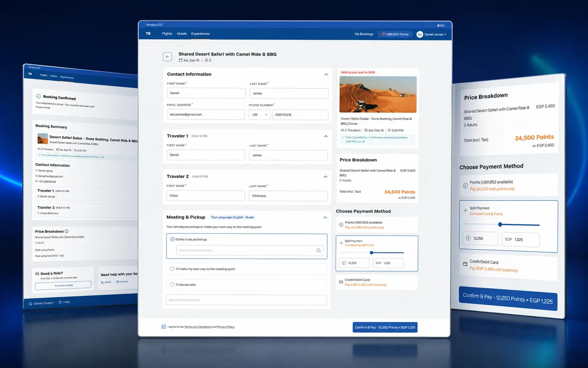This screenshot has height=368, width=588.
Task: Open the +20 phone country code dropdown
Action: [260, 115]
